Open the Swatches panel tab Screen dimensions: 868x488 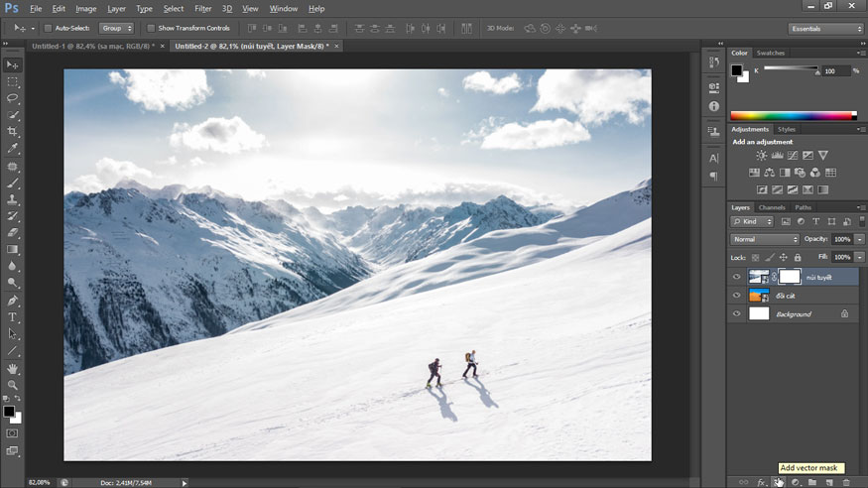pos(770,53)
